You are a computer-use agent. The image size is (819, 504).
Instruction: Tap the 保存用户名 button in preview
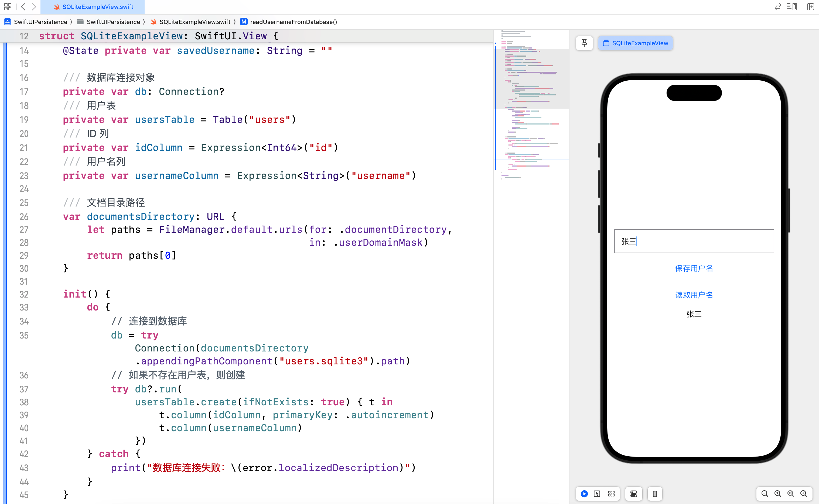coord(694,268)
